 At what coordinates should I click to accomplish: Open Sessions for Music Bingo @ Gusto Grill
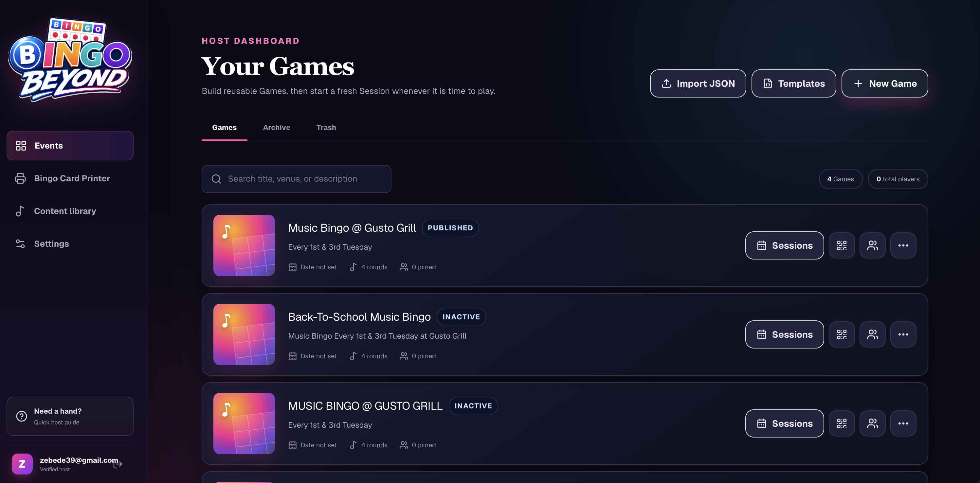pos(785,245)
